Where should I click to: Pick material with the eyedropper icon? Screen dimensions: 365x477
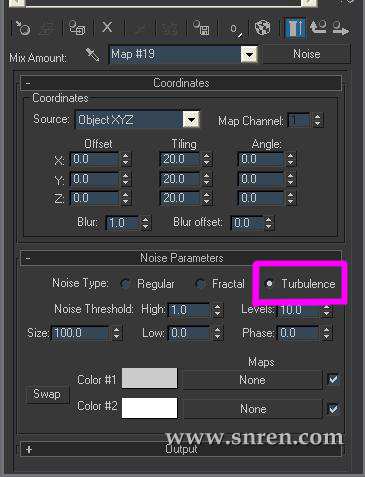coord(92,54)
